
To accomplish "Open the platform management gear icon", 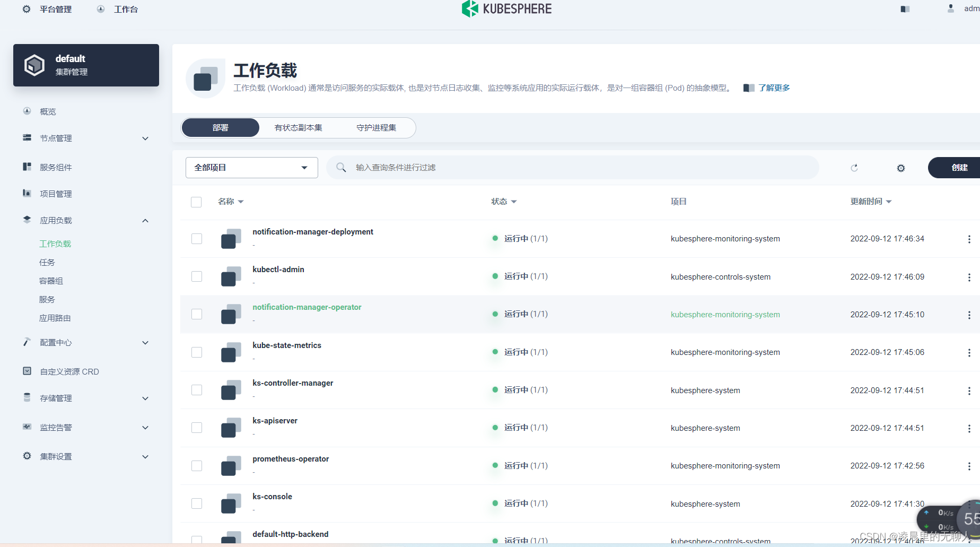I will coord(27,9).
